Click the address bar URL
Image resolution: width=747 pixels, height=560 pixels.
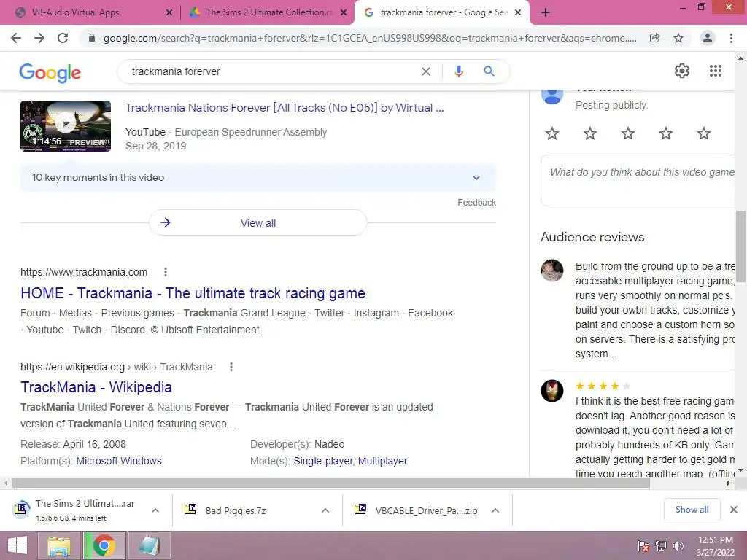point(370,38)
